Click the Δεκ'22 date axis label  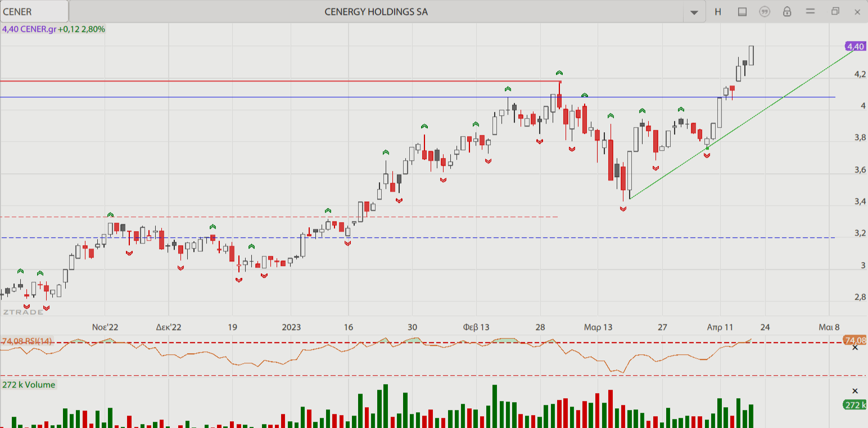click(x=169, y=327)
